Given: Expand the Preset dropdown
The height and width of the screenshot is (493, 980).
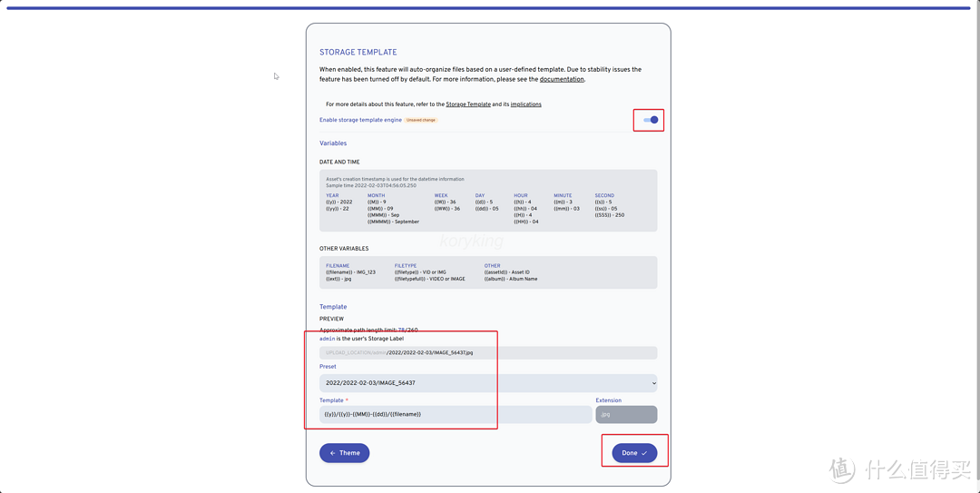Looking at the screenshot, I should coord(488,383).
